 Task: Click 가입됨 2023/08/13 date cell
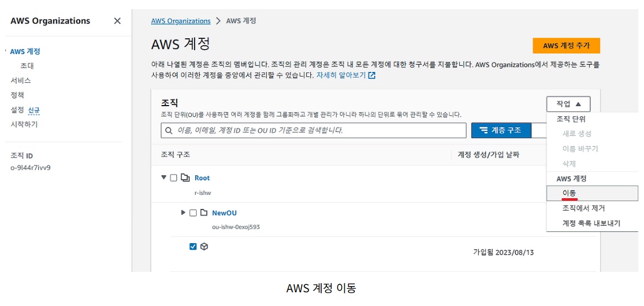pyautogui.click(x=504, y=252)
